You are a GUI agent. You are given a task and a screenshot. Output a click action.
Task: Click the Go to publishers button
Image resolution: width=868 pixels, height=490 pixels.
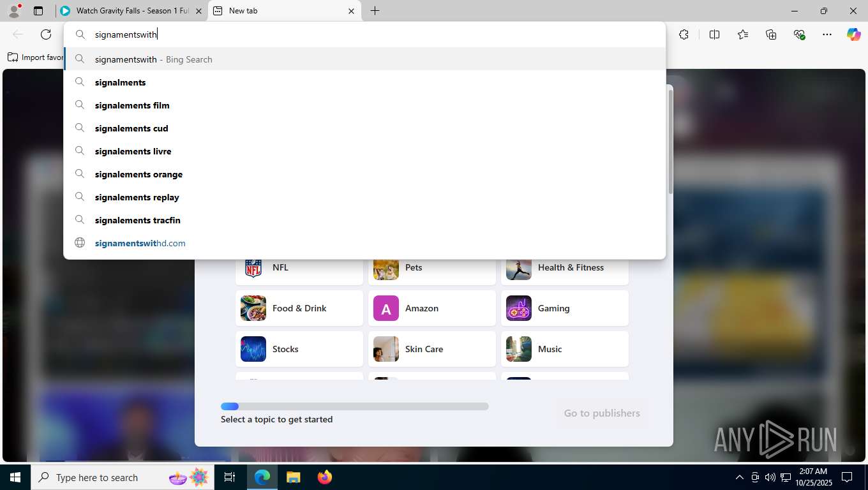tap(602, 413)
